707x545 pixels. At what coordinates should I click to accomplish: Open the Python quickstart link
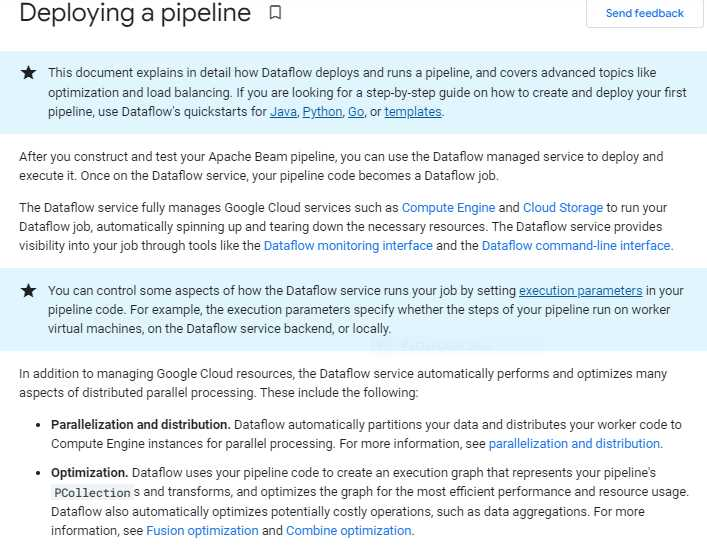tap(322, 112)
